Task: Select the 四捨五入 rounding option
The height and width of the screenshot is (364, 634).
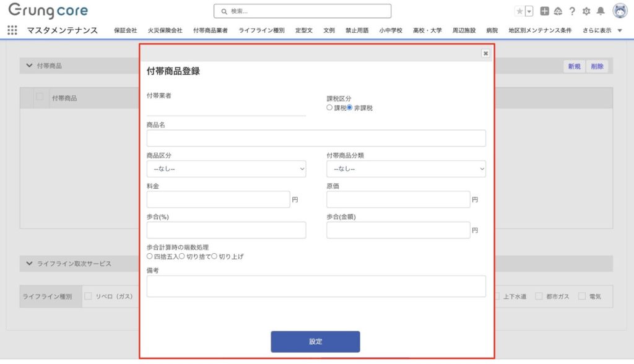Action: tap(150, 256)
